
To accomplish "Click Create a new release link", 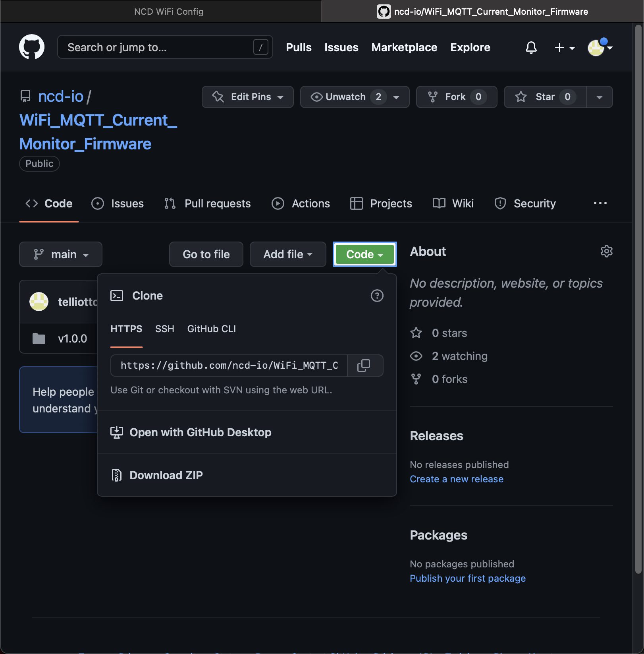I will point(457,479).
